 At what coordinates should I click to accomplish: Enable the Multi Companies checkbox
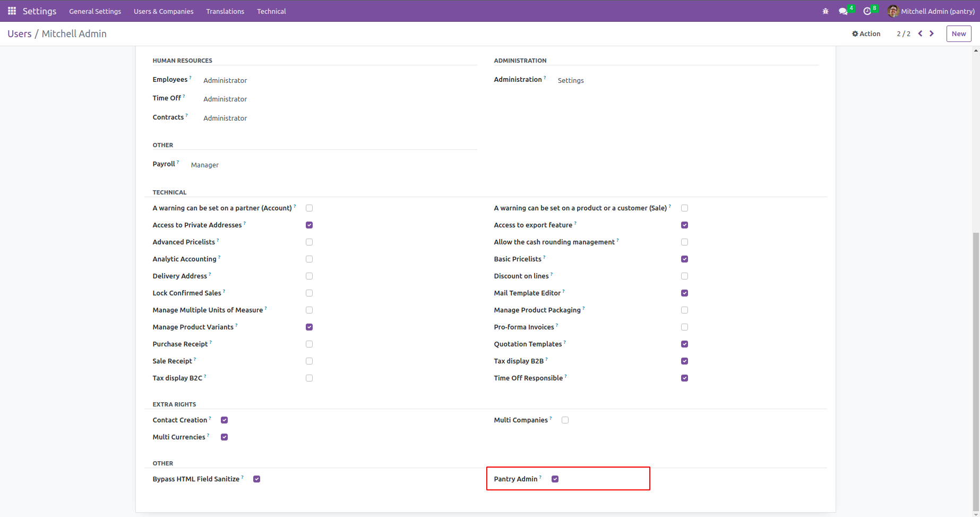tap(565, 420)
